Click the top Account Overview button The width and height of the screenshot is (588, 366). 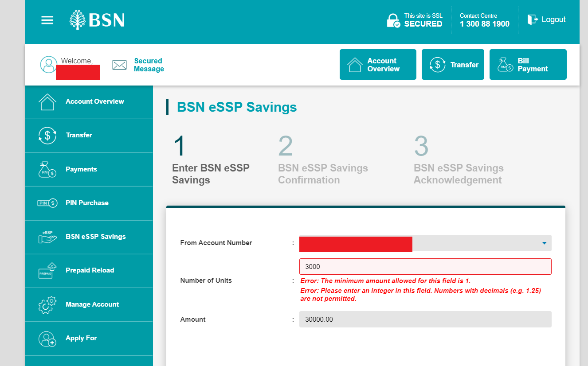(x=378, y=65)
